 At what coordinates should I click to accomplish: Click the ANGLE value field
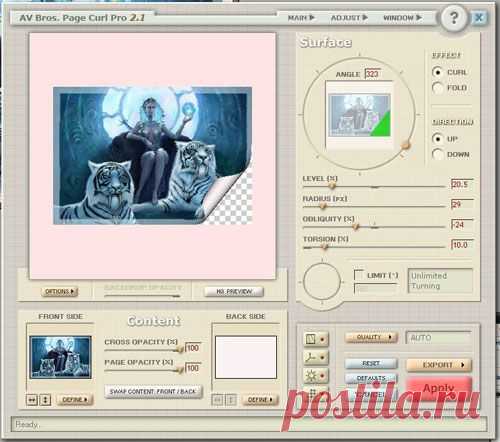pos(372,74)
